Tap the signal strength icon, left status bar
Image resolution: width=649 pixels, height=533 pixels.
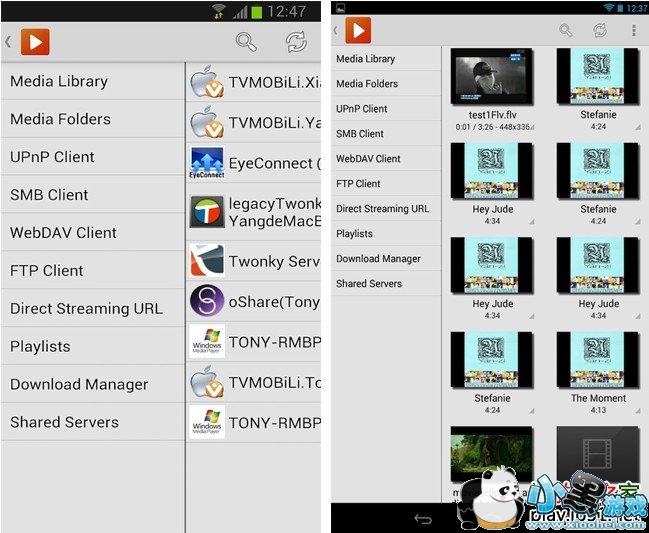pos(240,12)
